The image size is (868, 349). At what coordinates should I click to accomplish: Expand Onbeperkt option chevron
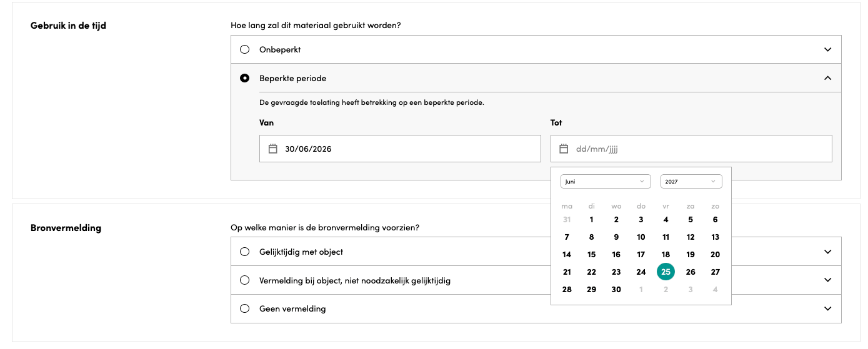point(828,49)
